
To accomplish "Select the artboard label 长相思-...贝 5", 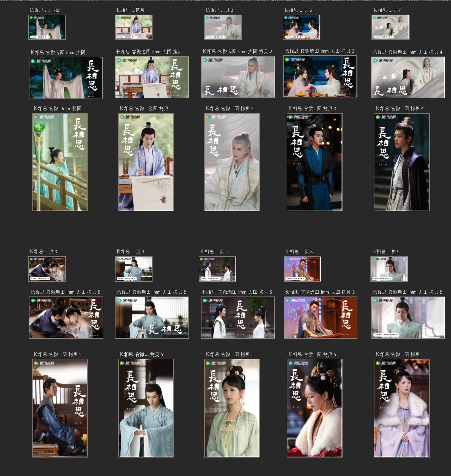I will pyautogui.click(x=214, y=251).
